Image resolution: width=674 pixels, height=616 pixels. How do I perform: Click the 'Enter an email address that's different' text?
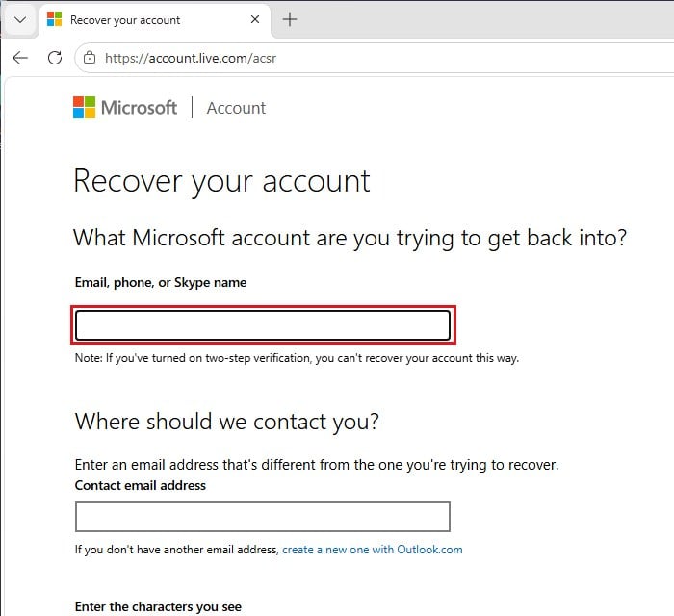[x=317, y=465]
